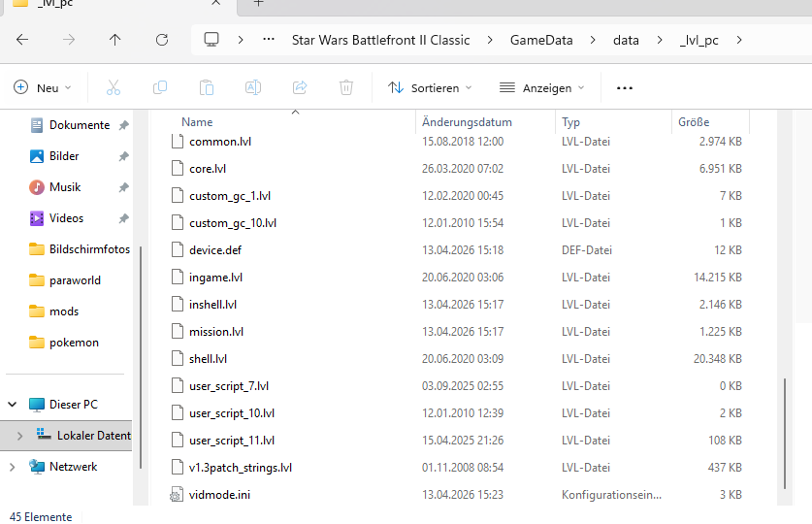Viewport: 812px width, 524px height.
Task: Sort by Größe column header
Action: [x=694, y=122]
